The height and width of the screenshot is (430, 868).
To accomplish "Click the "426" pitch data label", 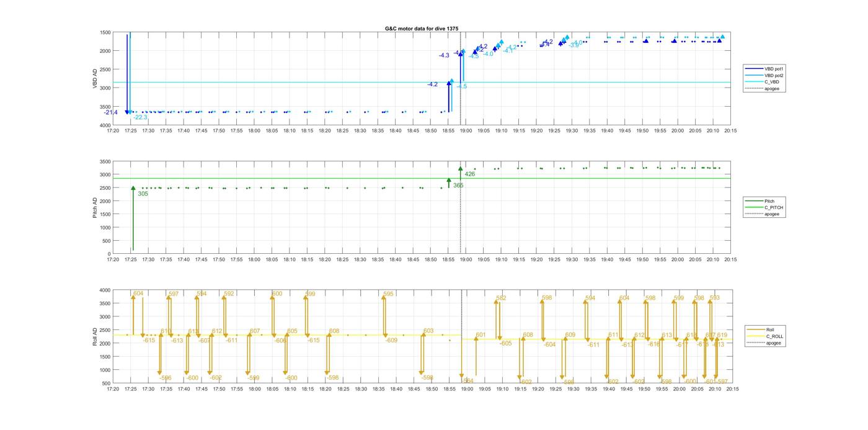I will click(470, 174).
